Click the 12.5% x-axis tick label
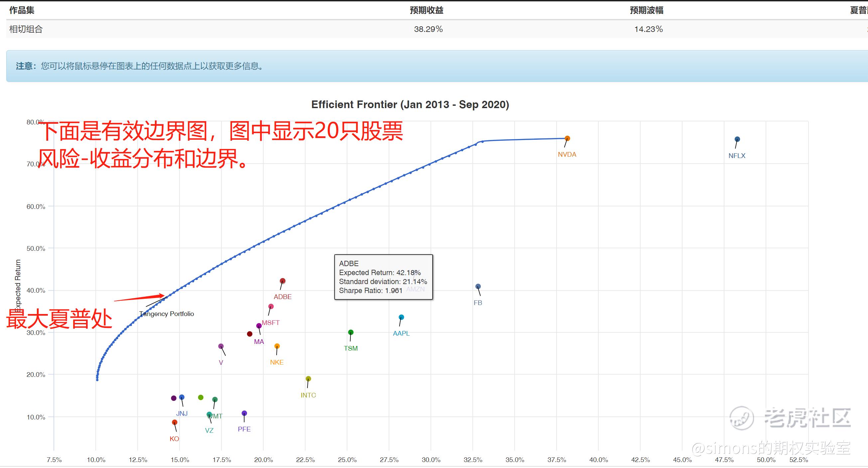Screen dimensions: 868x468 [138, 460]
